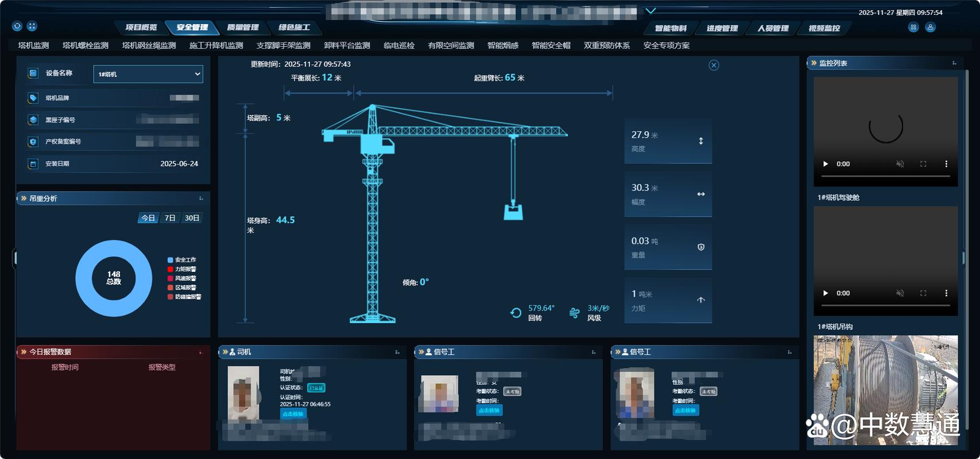Click the 回转 rotation icon
The height and width of the screenshot is (459, 980).
tap(516, 313)
